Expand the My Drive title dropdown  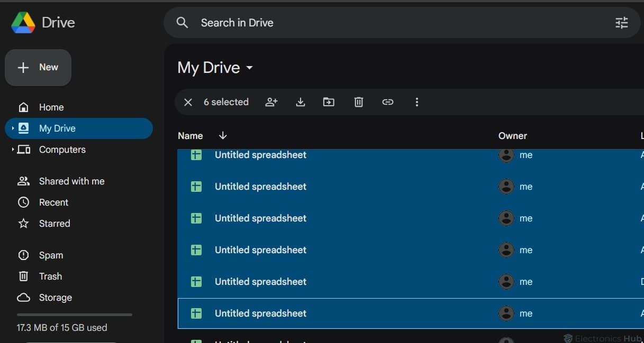click(x=250, y=68)
